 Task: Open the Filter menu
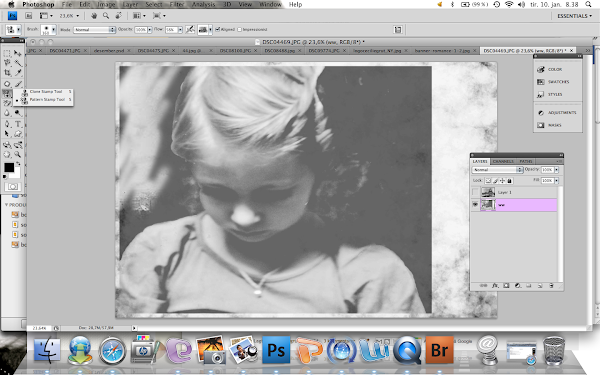pyautogui.click(x=177, y=4)
